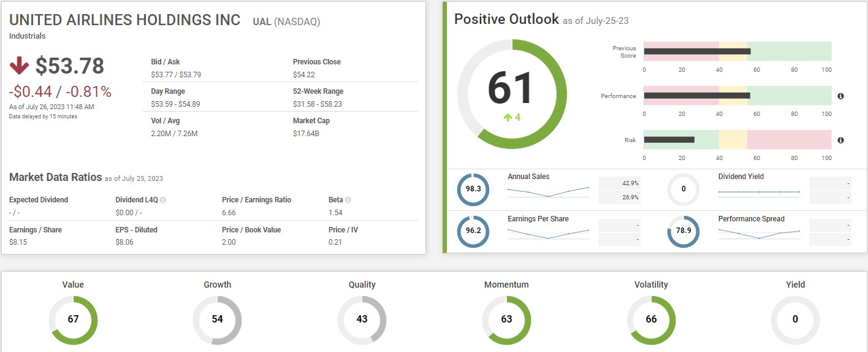868x352 pixels.
Task: Open the Volatility score gauge 66
Action: pyautogui.click(x=651, y=319)
